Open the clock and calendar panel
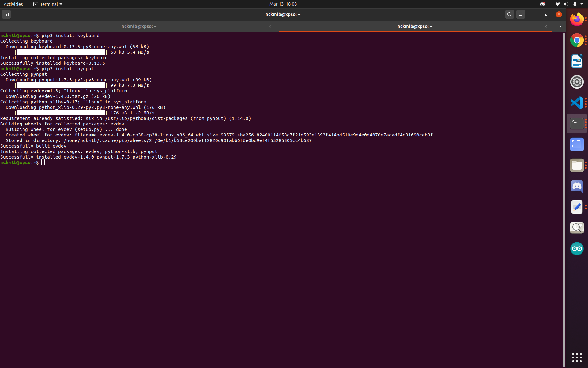The height and width of the screenshot is (368, 588). pos(283,4)
